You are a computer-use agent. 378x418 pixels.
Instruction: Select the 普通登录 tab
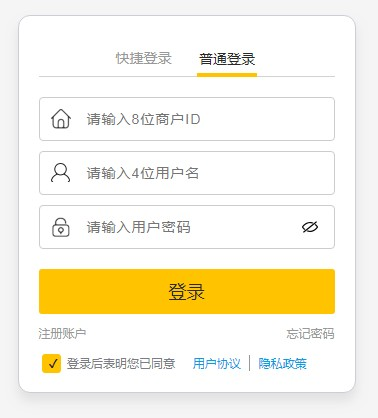[227, 59]
